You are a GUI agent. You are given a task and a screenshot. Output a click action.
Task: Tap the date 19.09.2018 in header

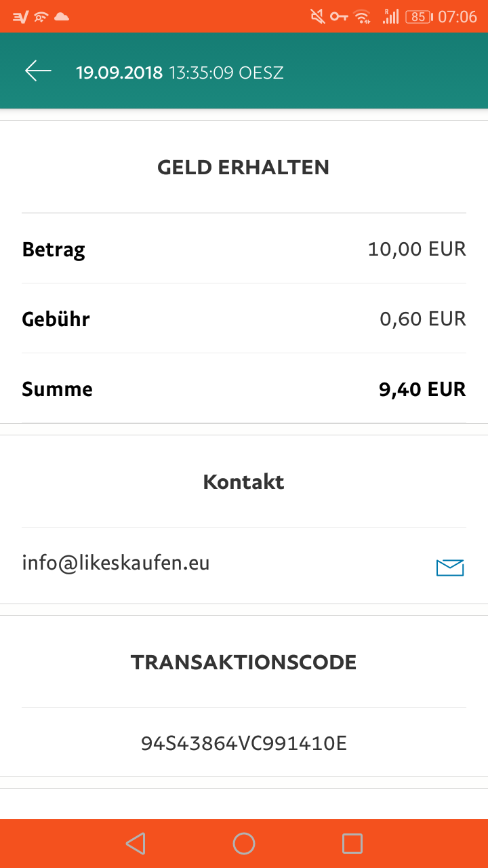click(x=119, y=73)
